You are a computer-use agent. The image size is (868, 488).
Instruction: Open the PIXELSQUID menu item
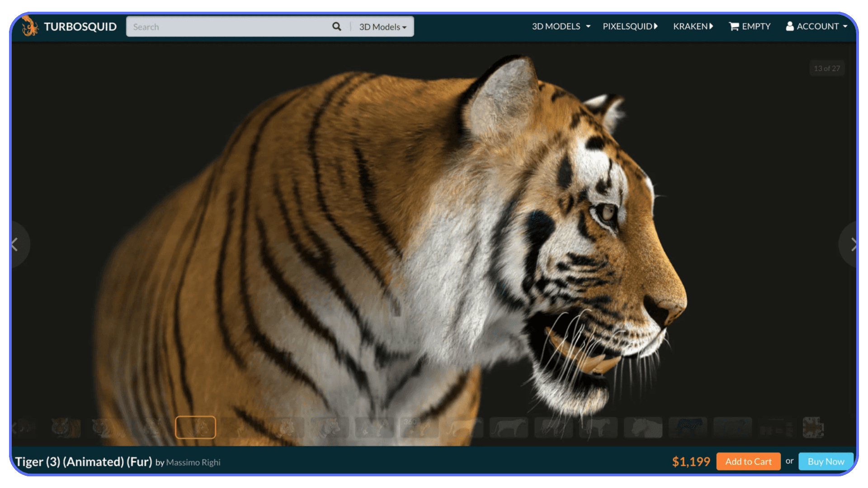[x=630, y=27]
